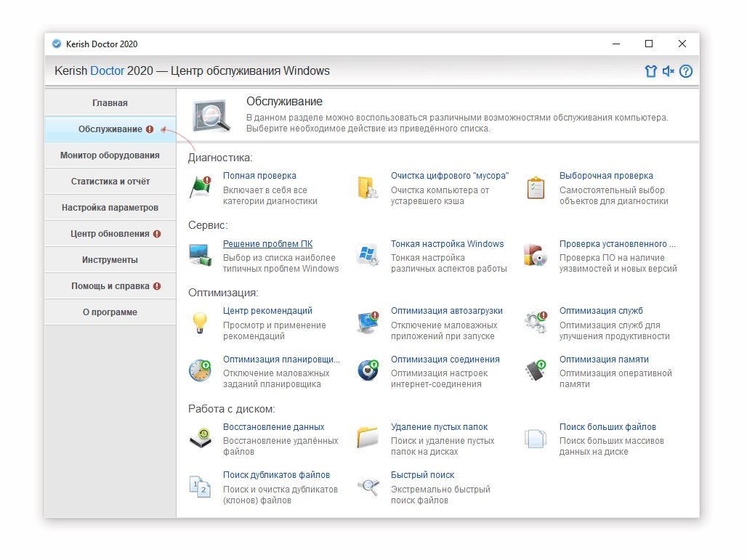Click the services optimization gears icon
Screen dimensions: 747x560
point(536,322)
